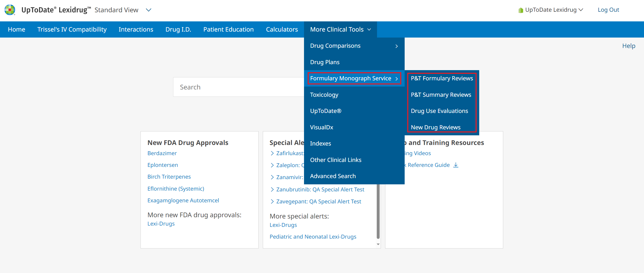Image resolution: width=644 pixels, height=273 pixels.
Task: Select Toxicology from the clinical tools menu
Action: pos(324,95)
